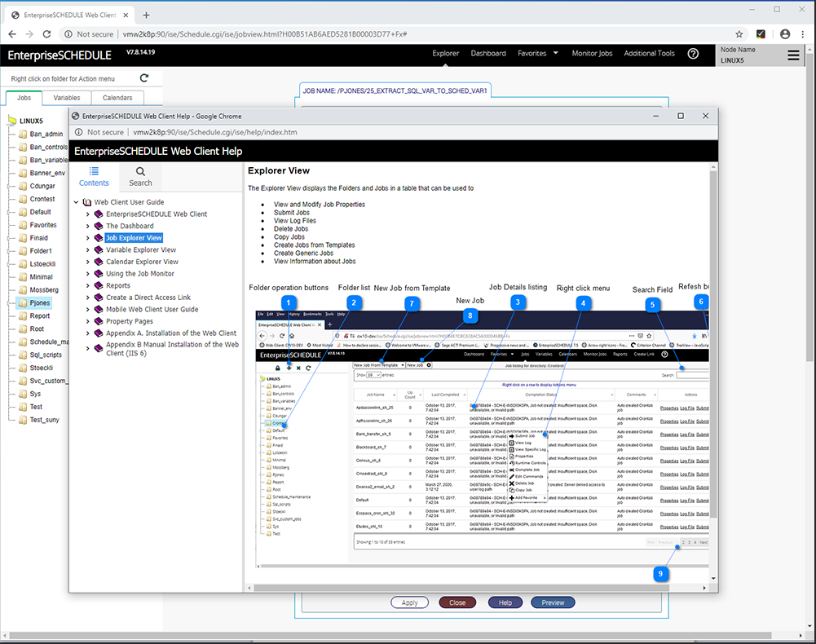Open the Search tab magnifier in help
816x644 pixels.
tap(140, 172)
